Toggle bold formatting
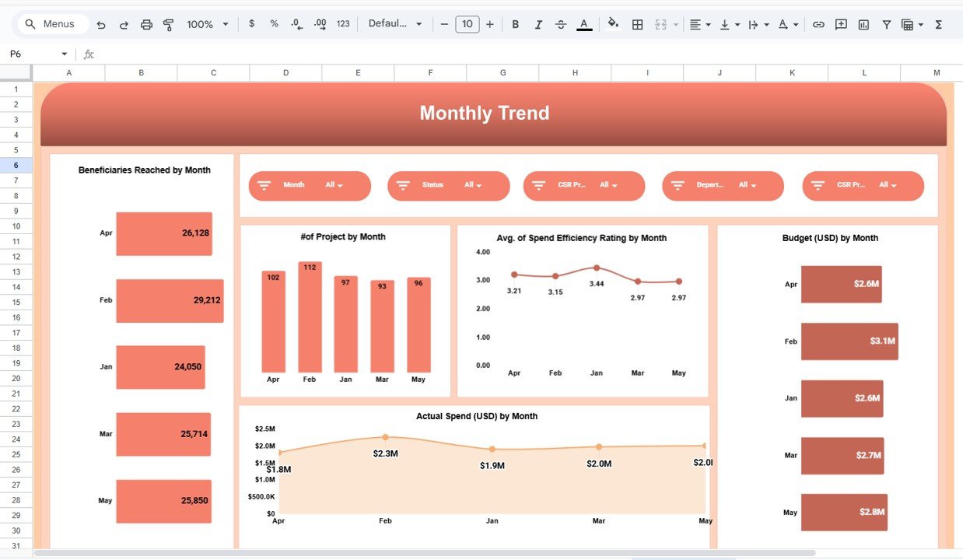This screenshot has height=560, width=963. (515, 25)
